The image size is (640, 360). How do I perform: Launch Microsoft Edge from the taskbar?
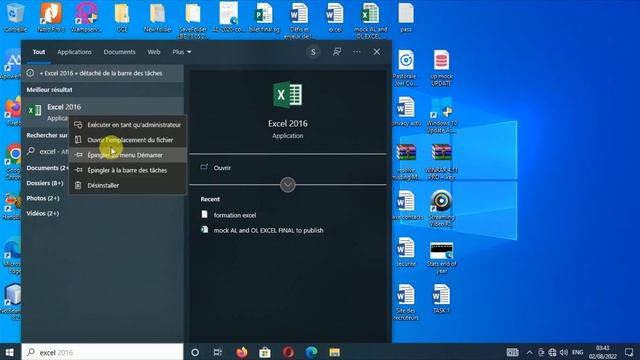[x=311, y=352]
